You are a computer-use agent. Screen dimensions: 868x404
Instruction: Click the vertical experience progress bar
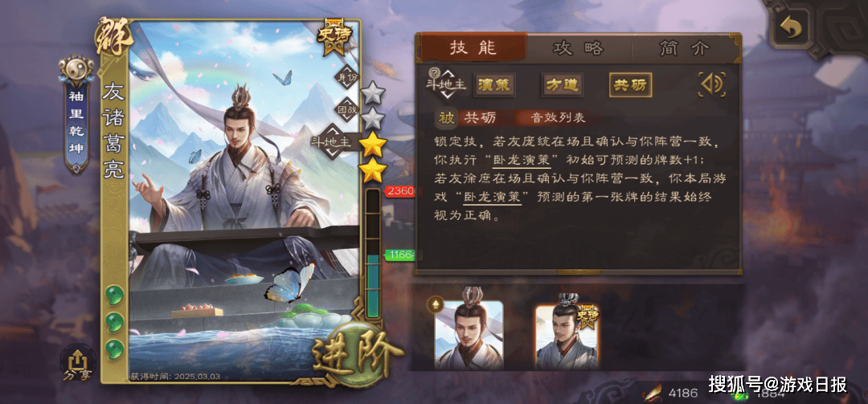[x=373, y=254]
